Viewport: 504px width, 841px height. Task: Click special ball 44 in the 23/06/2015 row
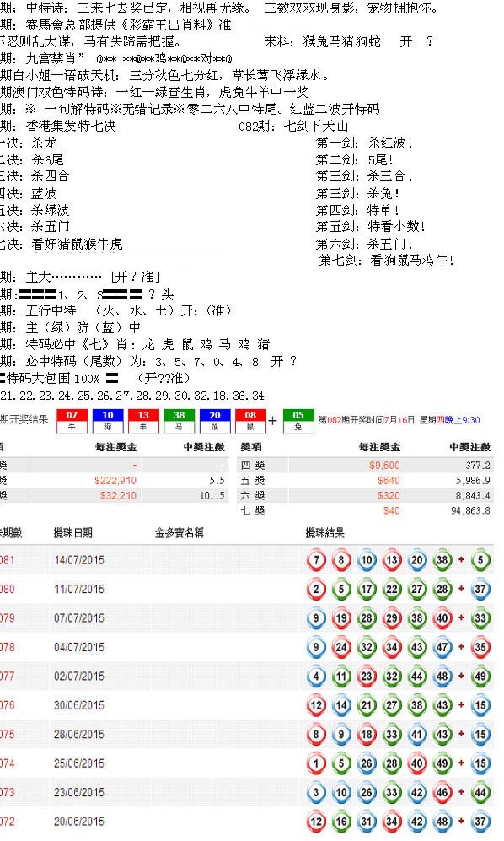point(480,792)
